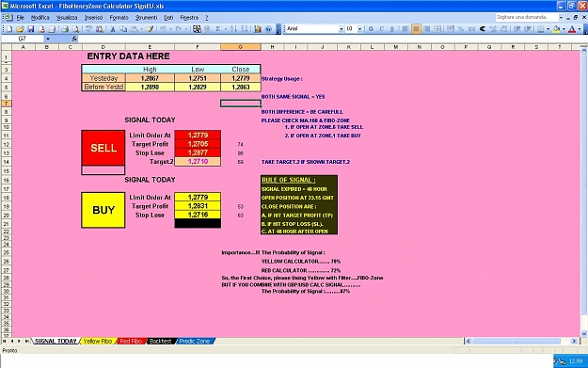Viewport: 588px width, 368px height.
Task: Toggle underline (S) formatting
Action: [x=392, y=29]
